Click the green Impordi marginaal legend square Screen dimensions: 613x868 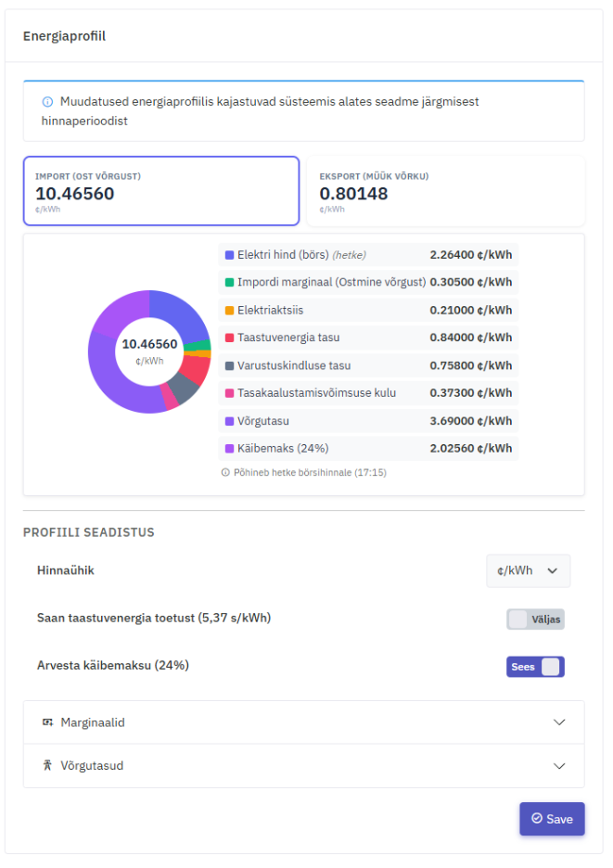pos(229,283)
